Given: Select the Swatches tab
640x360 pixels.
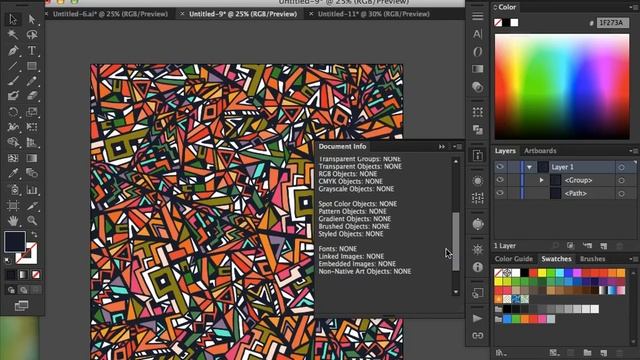Looking at the screenshot, I should click(x=556, y=259).
